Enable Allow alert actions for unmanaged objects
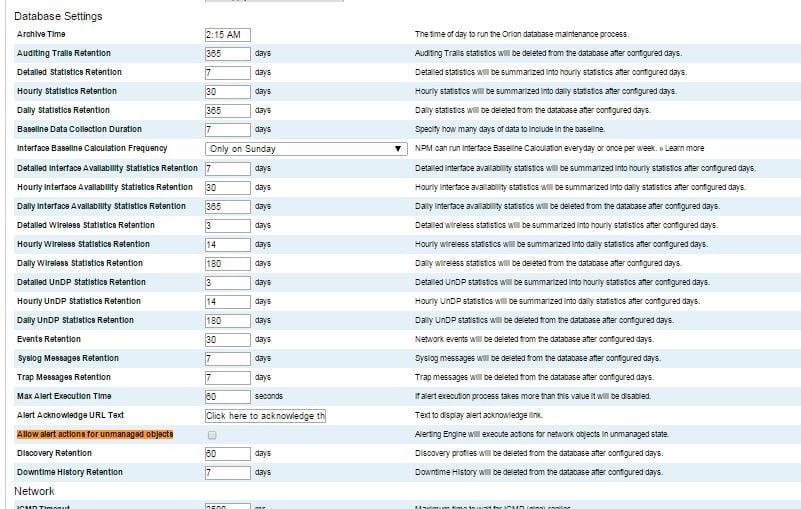Viewport: 801px width, 509px height. 212,435
